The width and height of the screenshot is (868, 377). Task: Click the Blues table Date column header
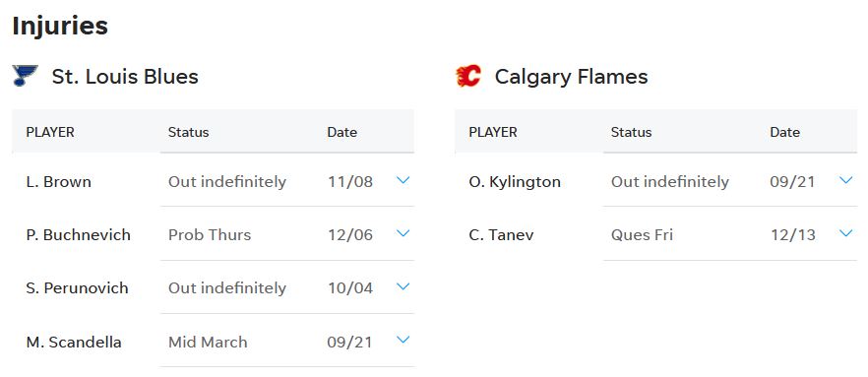click(342, 132)
